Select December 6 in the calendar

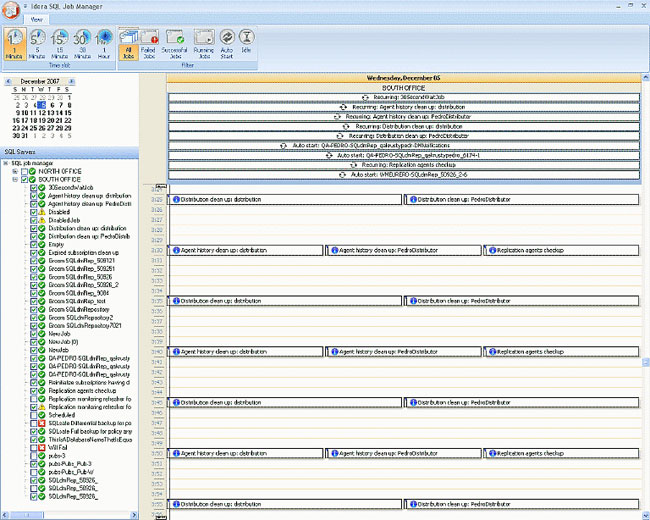coord(52,105)
